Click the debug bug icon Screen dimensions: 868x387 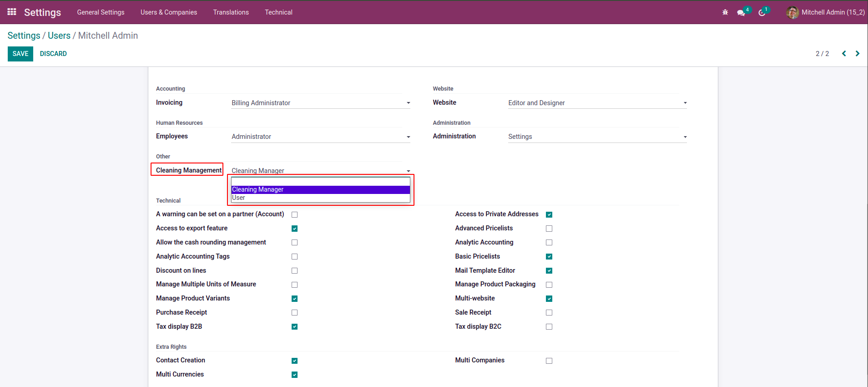[x=725, y=12]
